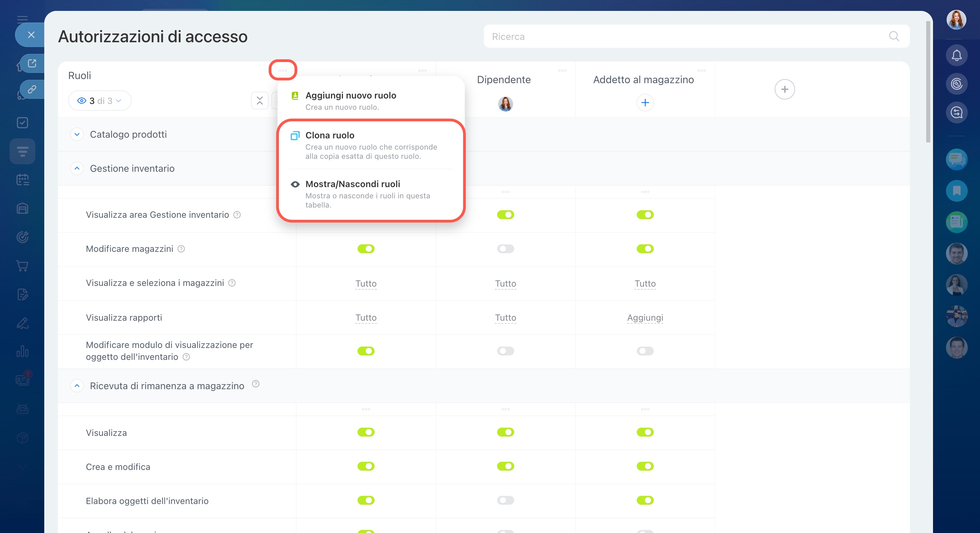Open the calendar sidebar icon

22,180
